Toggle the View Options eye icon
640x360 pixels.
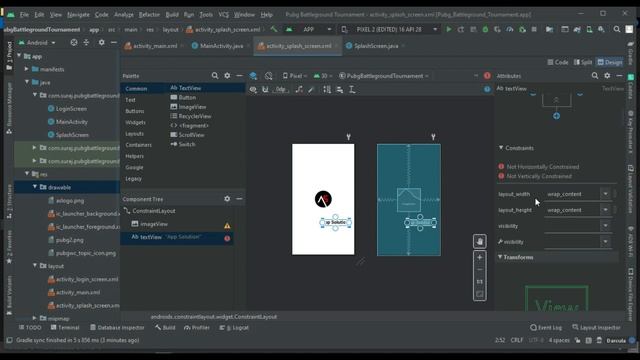click(253, 89)
